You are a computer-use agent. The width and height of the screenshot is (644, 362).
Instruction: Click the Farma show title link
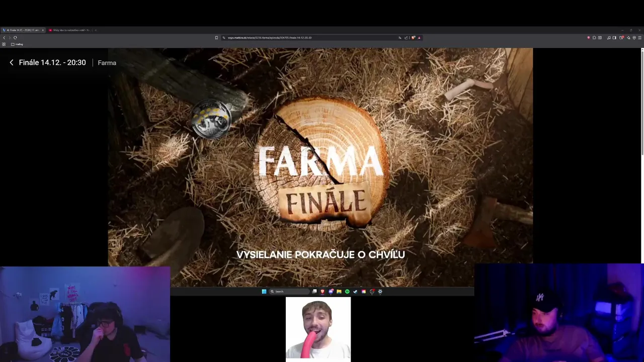click(x=107, y=63)
